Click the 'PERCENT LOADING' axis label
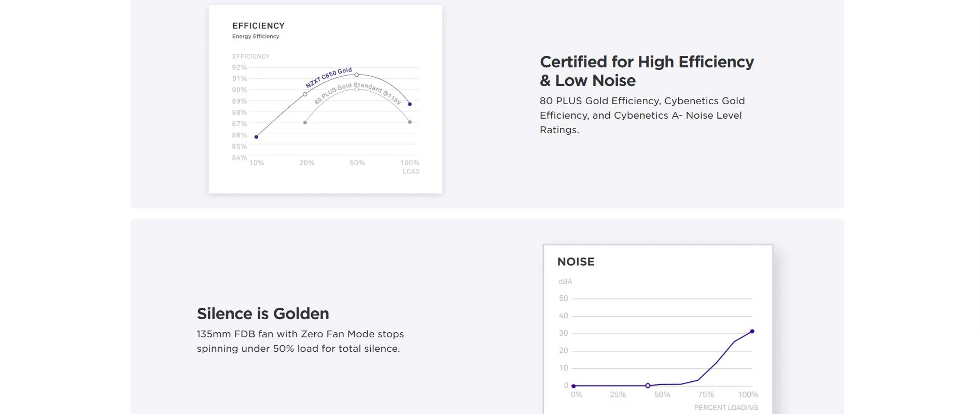Image resolution: width=980 pixels, height=414 pixels. tap(725, 408)
